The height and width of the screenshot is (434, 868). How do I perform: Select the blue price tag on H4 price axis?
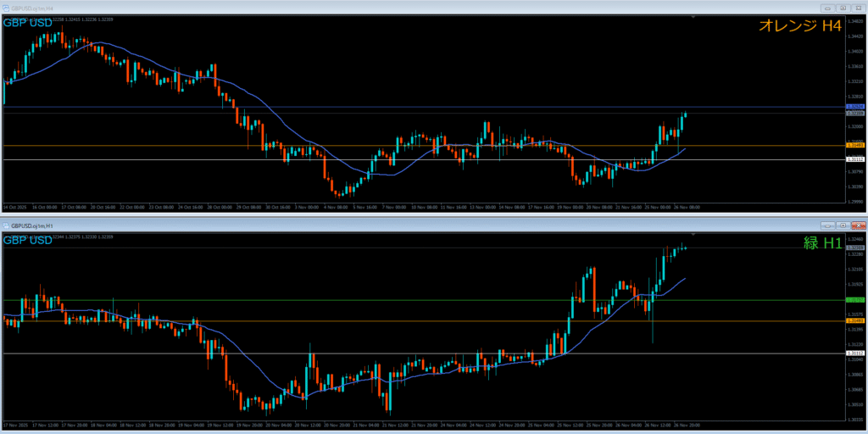855,106
